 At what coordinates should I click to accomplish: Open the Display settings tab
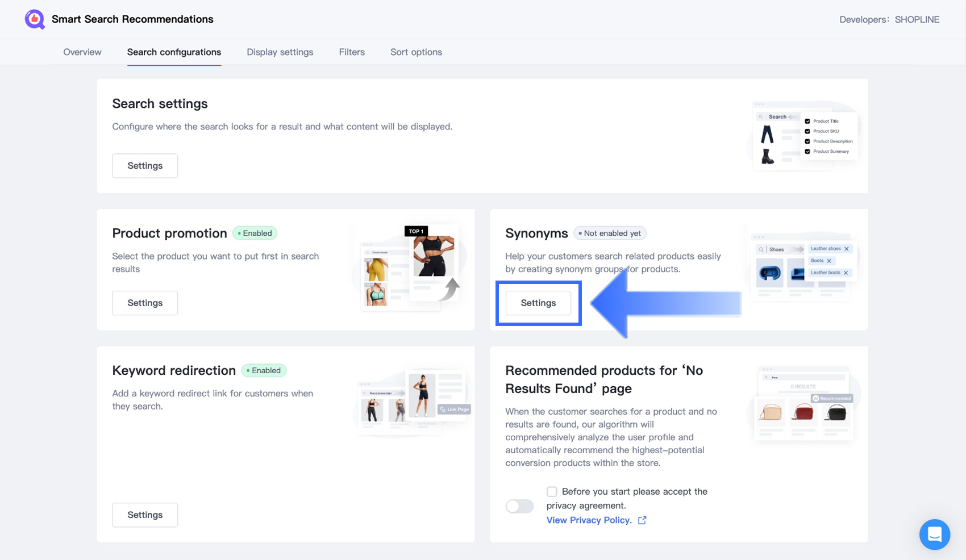click(x=280, y=52)
